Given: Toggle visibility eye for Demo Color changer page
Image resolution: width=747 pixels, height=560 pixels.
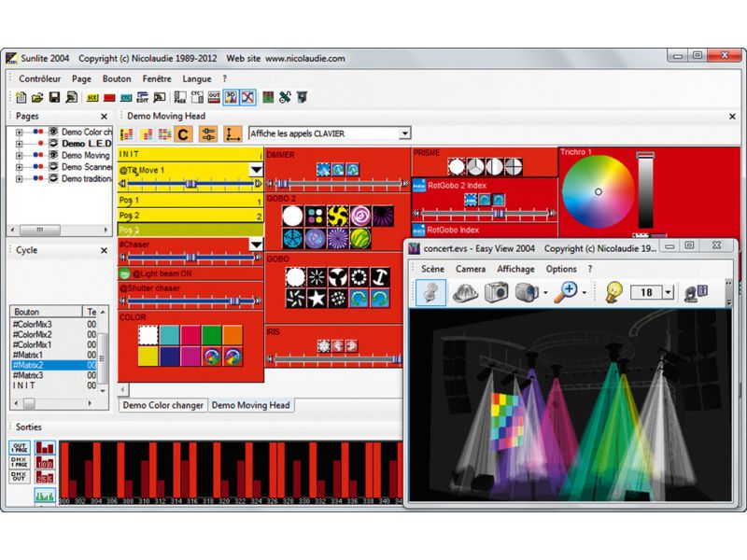Looking at the screenshot, I should coord(53,132).
